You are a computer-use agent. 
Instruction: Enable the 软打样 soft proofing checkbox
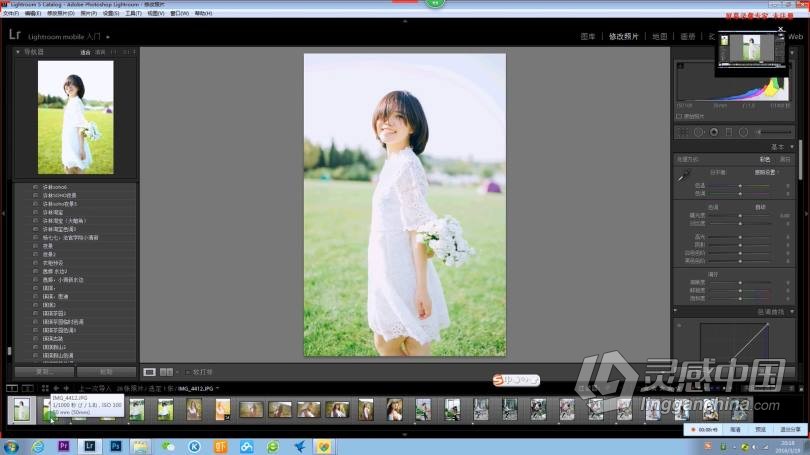coord(188,372)
